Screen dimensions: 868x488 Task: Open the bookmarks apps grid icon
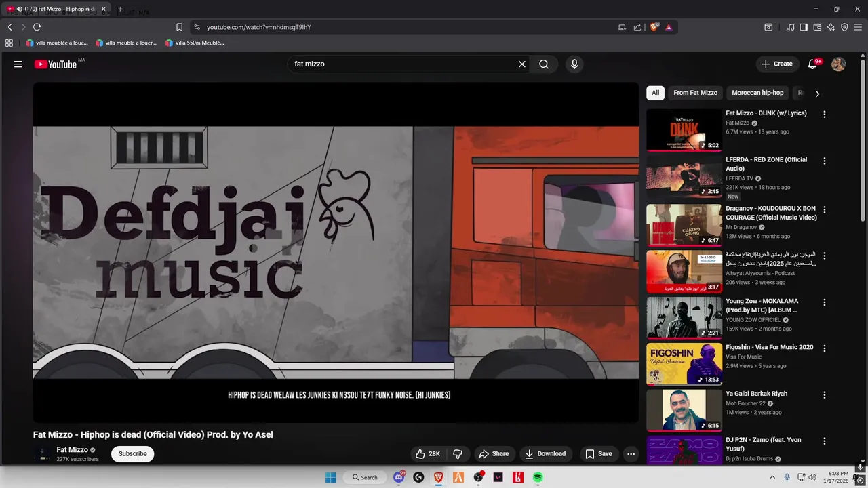coord(9,43)
